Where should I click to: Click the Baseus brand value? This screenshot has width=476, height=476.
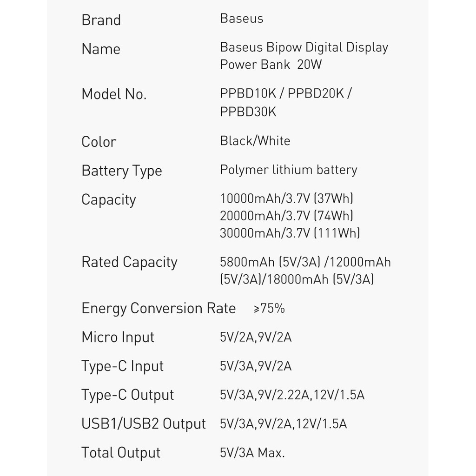(x=241, y=19)
